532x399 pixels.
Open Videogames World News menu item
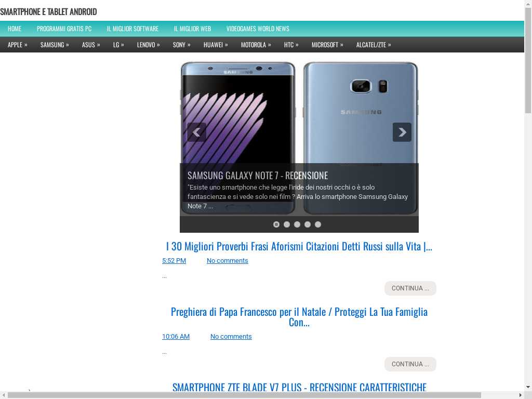(x=258, y=29)
